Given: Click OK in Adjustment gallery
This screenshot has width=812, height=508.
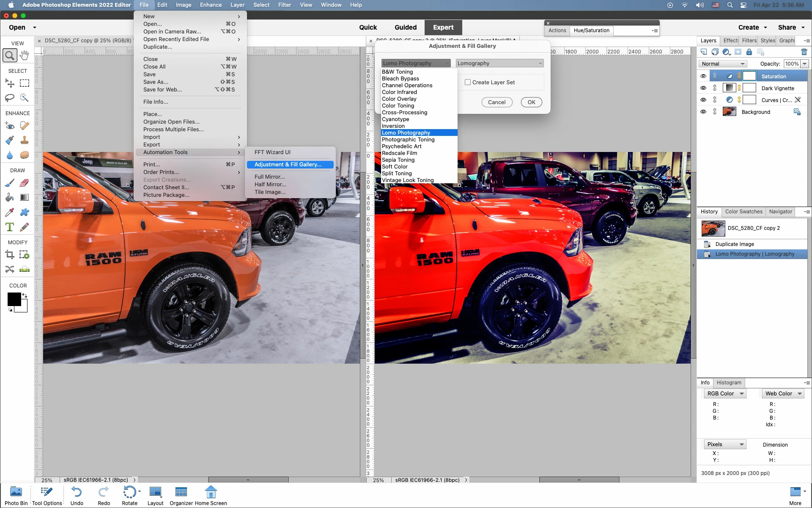Looking at the screenshot, I should 531,102.
